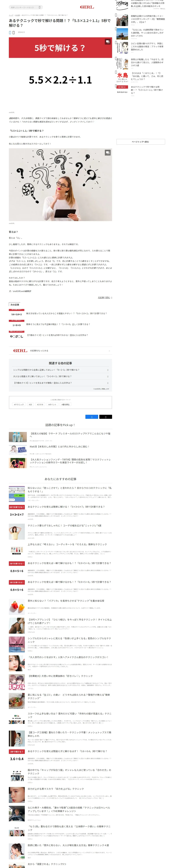Click the gallery icon on the 5秒で解ける banner
This screenshot has height=868, width=174.
[x=107, y=42]
